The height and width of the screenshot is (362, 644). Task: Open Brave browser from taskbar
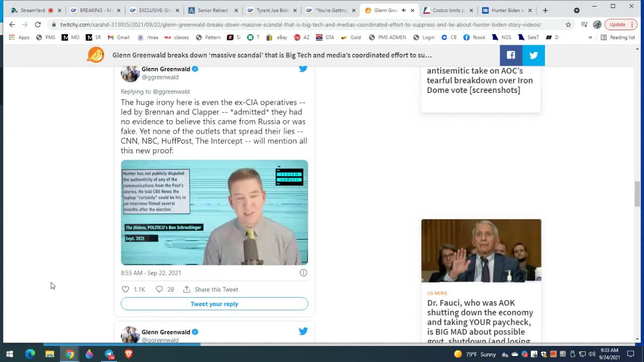129,354
